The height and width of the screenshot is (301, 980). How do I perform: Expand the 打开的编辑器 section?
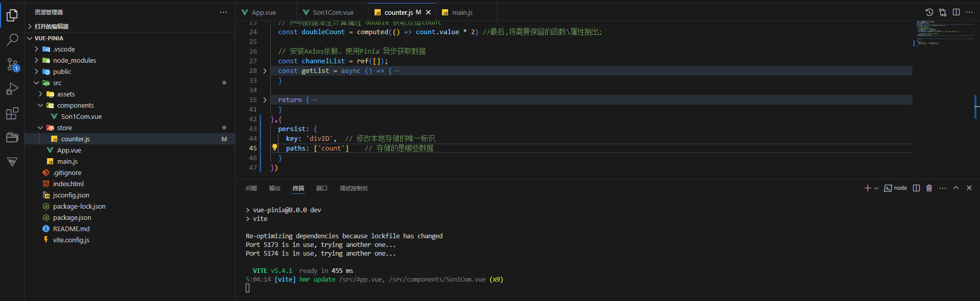pos(130,27)
